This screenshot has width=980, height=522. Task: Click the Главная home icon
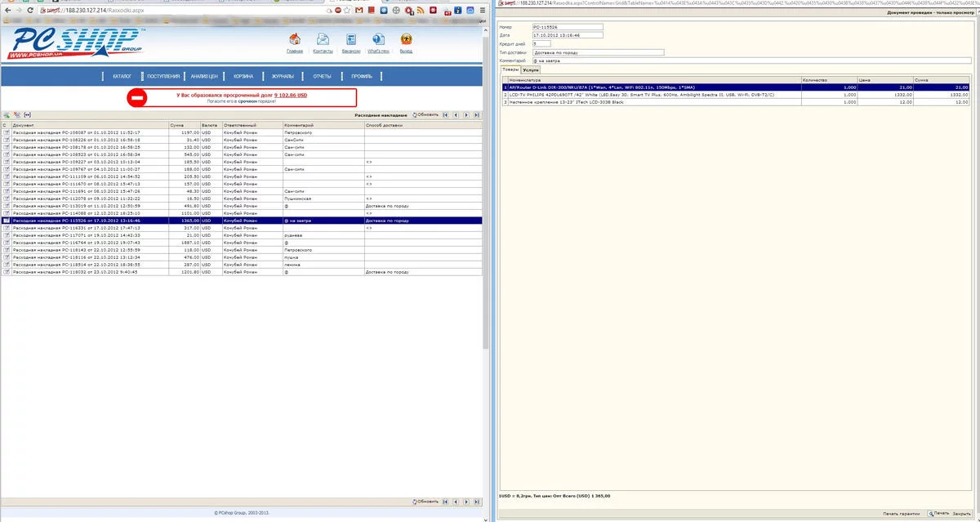tap(295, 40)
